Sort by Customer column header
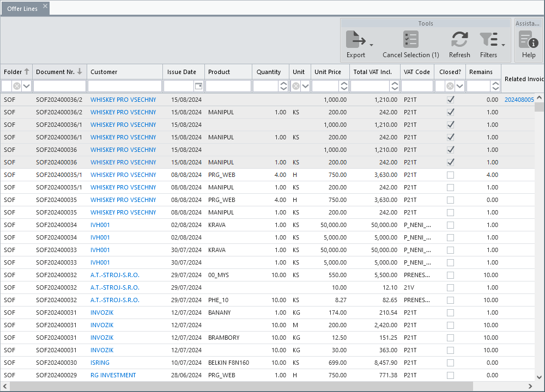Viewport: 545px width, 392px height. point(125,72)
